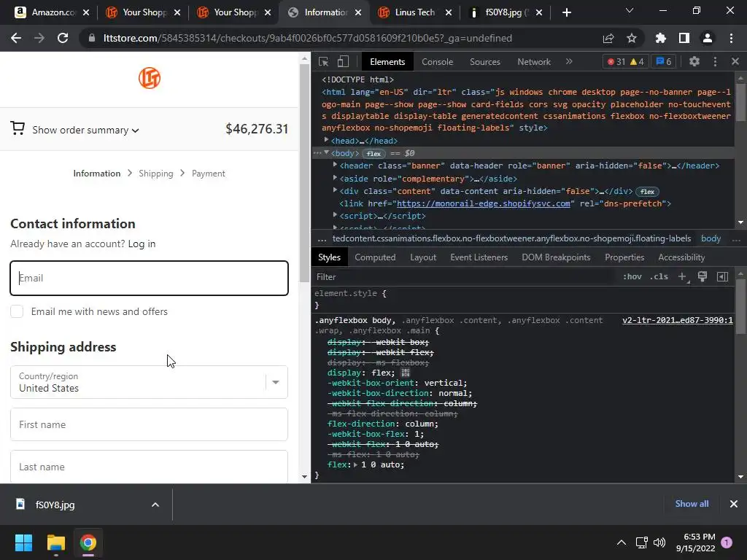Screen dimensions: 747x560
Task: Toggle the .cls element classes button
Action: pos(659,276)
